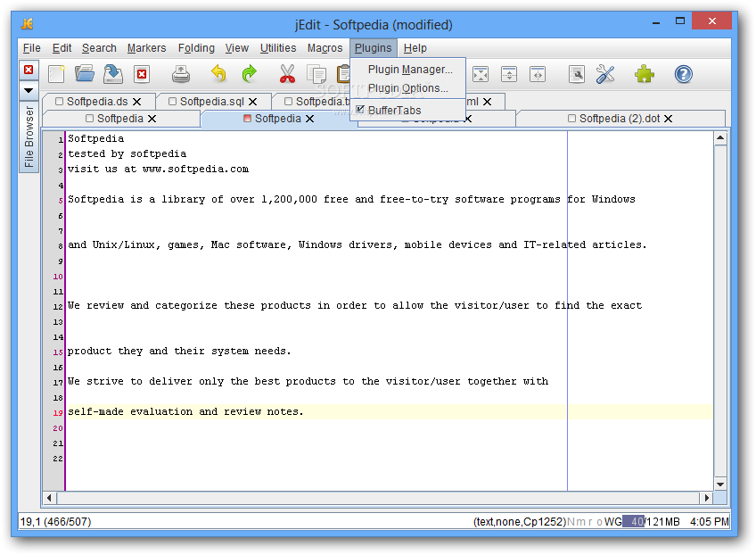Open global options wrench icon

[x=605, y=74]
